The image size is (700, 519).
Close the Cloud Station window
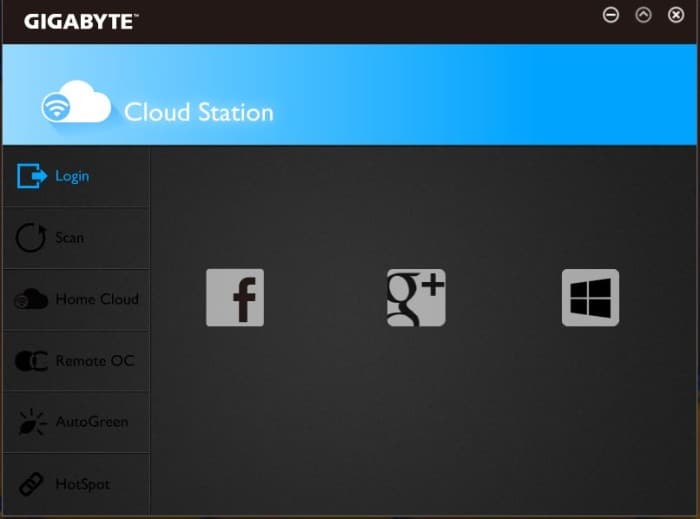tap(675, 15)
